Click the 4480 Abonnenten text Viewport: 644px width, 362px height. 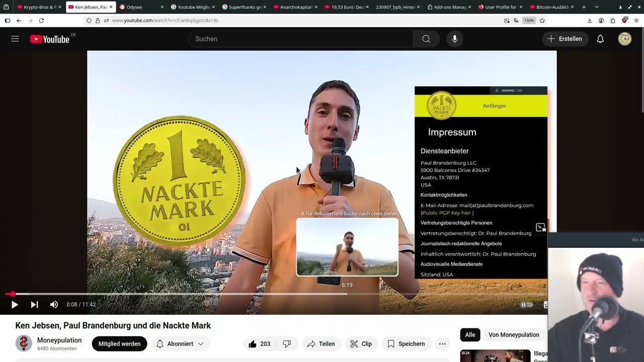57,348
